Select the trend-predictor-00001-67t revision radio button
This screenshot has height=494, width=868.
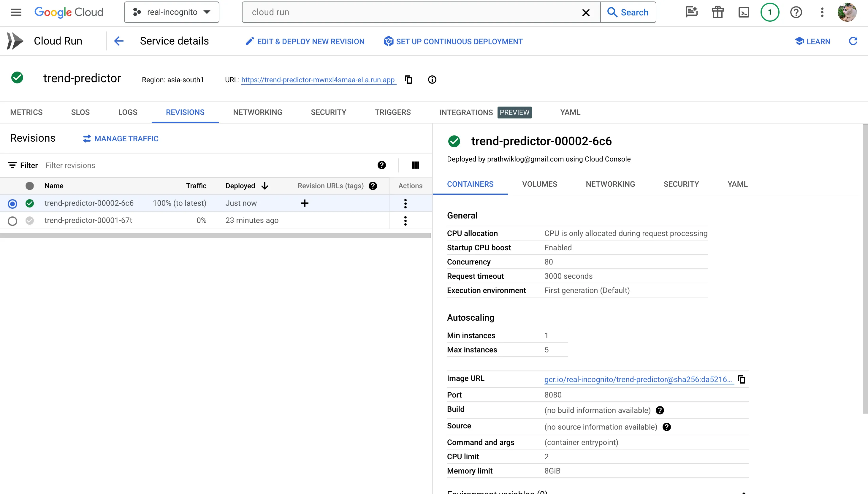click(12, 221)
